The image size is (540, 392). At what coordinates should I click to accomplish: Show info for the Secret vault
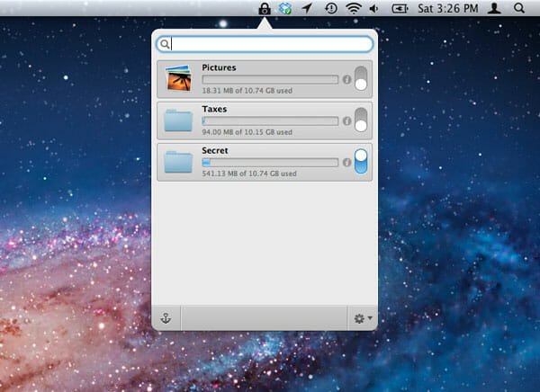point(346,163)
